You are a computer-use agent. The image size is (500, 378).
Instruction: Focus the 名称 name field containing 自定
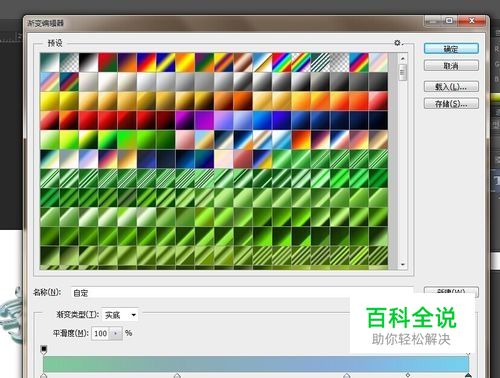click(242, 292)
